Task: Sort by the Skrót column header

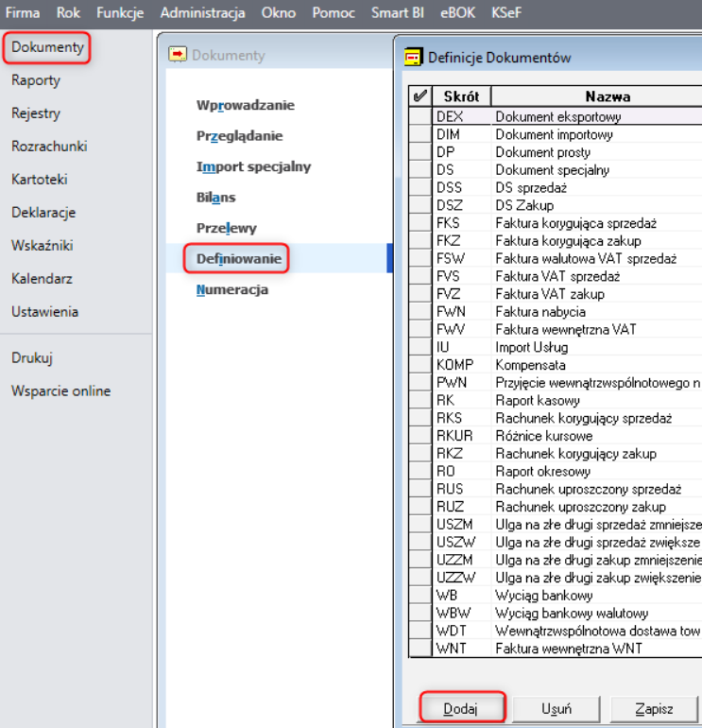Action: tap(461, 96)
